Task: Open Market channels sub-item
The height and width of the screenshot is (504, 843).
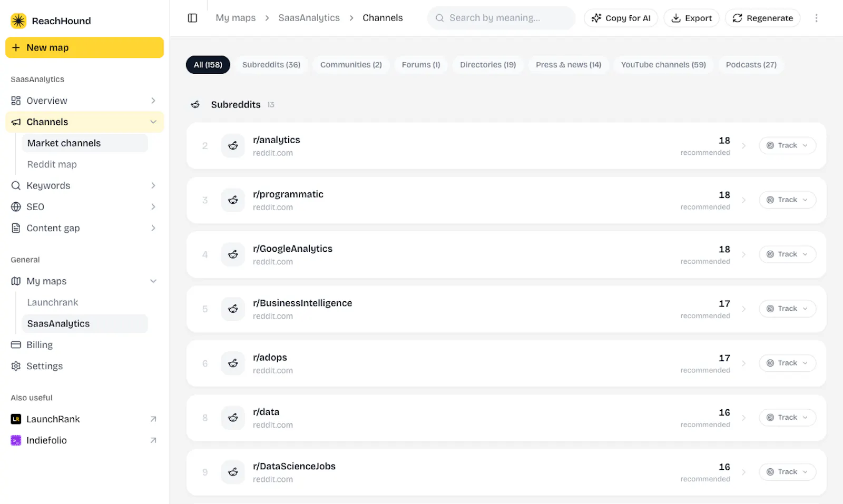Action: (x=85, y=143)
